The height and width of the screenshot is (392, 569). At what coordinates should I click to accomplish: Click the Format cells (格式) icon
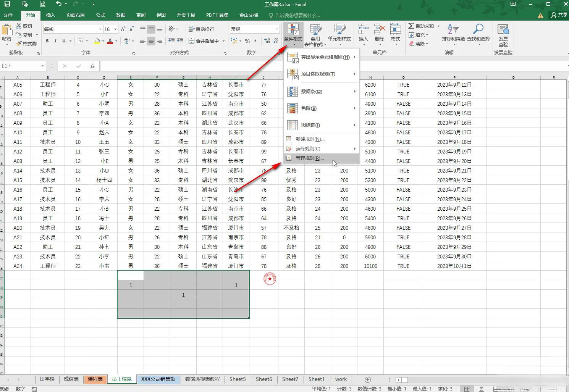(395, 29)
